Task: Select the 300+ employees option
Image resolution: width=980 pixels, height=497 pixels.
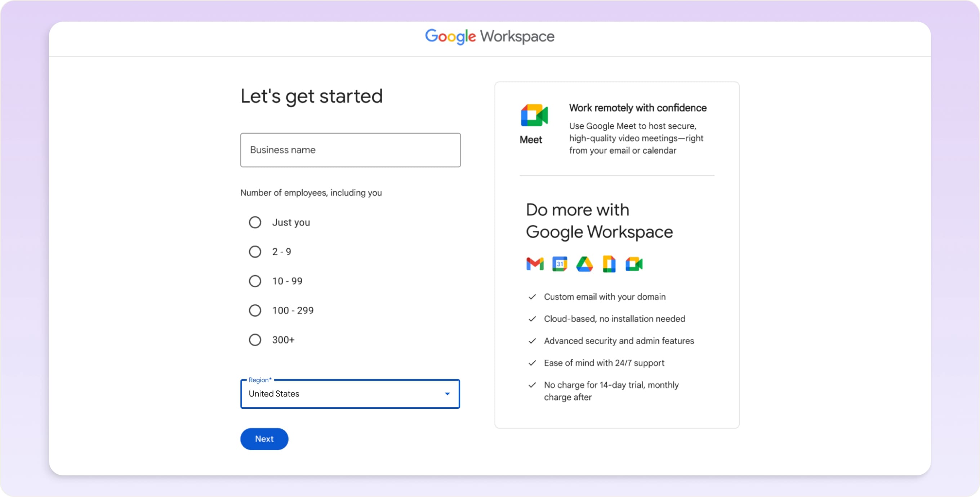Action: tap(255, 340)
